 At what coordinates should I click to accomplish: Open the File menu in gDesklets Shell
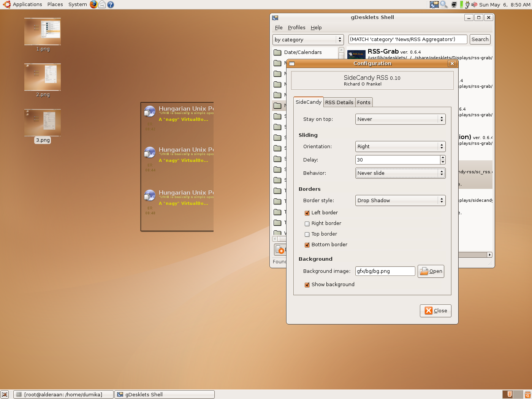coord(279,27)
